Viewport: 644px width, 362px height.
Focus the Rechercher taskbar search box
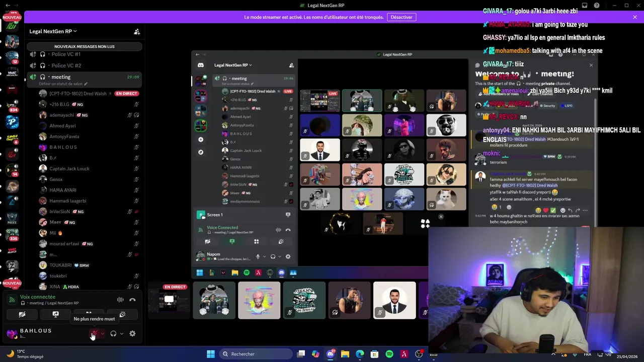click(x=255, y=354)
